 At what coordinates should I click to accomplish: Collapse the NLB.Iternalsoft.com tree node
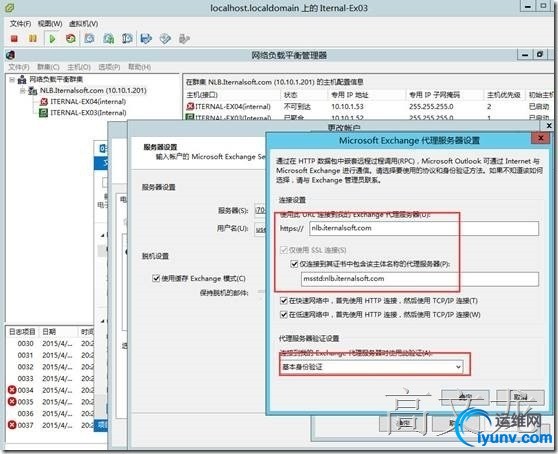coord(22,91)
